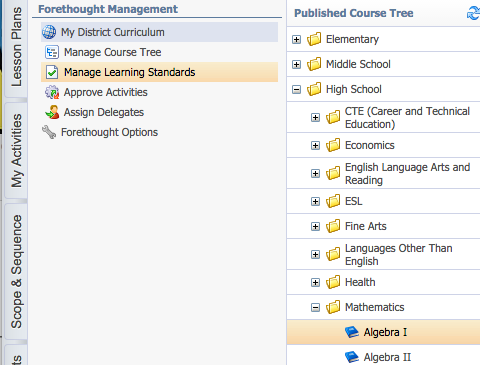Expand the Middle School node
The width and height of the screenshot is (480, 365).
tap(296, 64)
